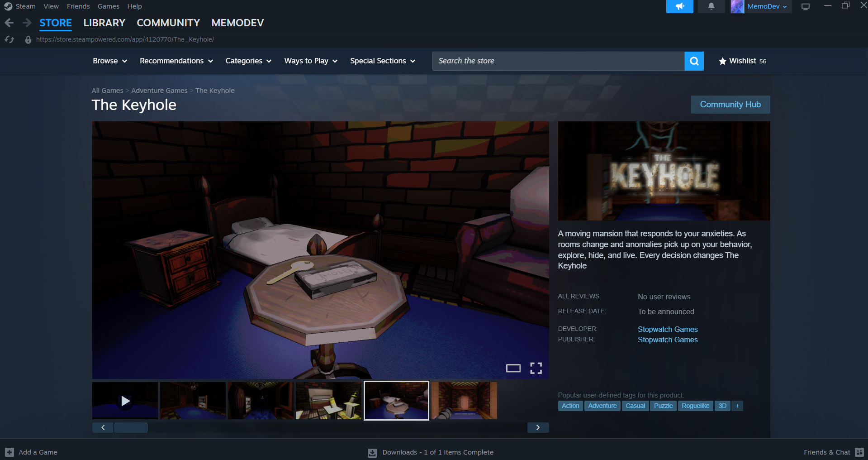Switch to the LIBRARY tab
868x460 pixels.
[x=104, y=23]
